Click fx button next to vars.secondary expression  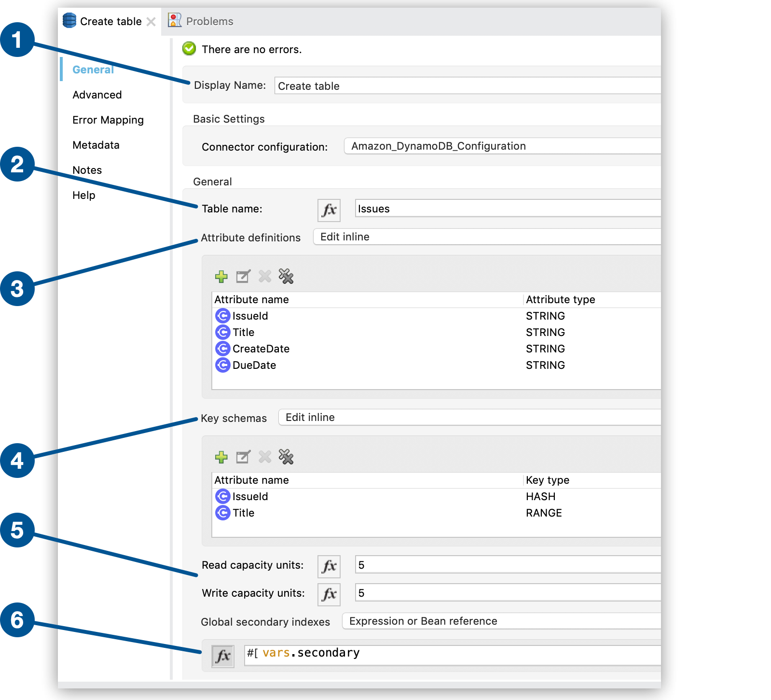pos(222,656)
